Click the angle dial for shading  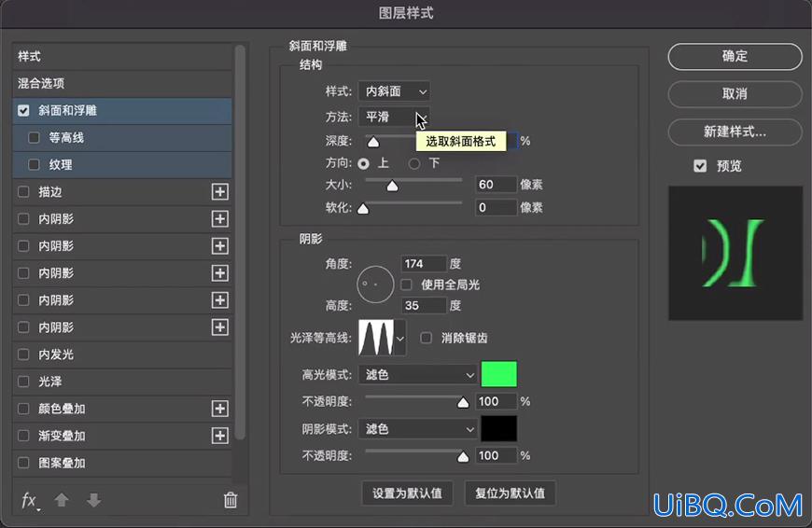click(375, 285)
